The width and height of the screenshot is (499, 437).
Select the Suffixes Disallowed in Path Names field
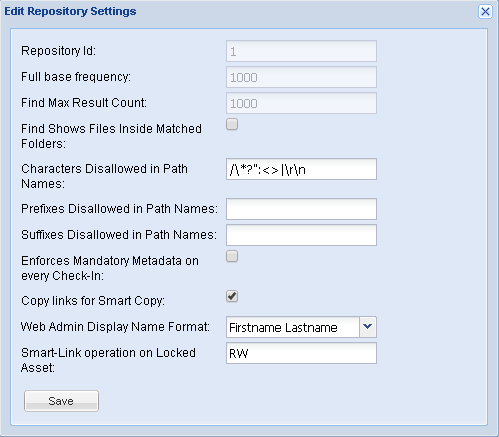tap(301, 235)
